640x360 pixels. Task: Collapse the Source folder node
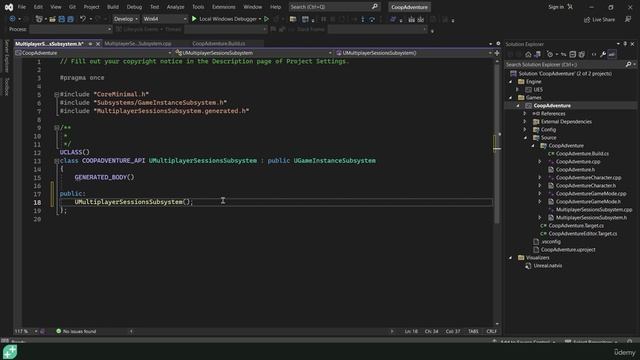525,138
